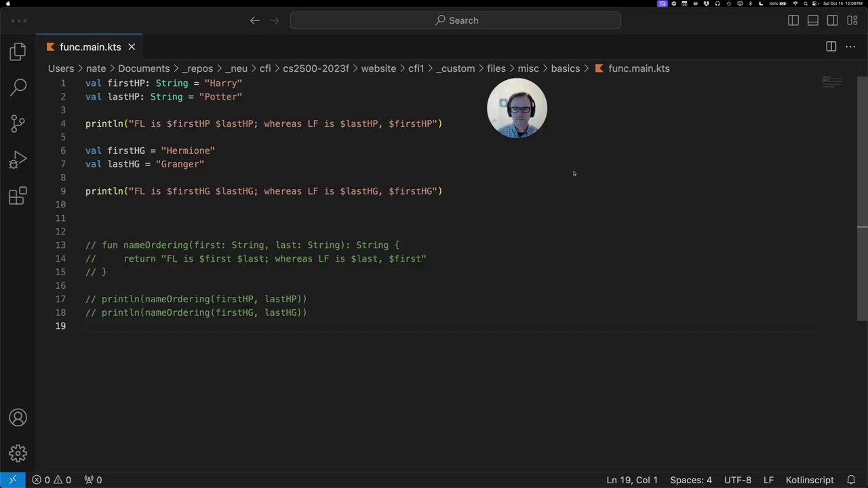Open the Explorer view in the activity bar

pyautogui.click(x=18, y=52)
